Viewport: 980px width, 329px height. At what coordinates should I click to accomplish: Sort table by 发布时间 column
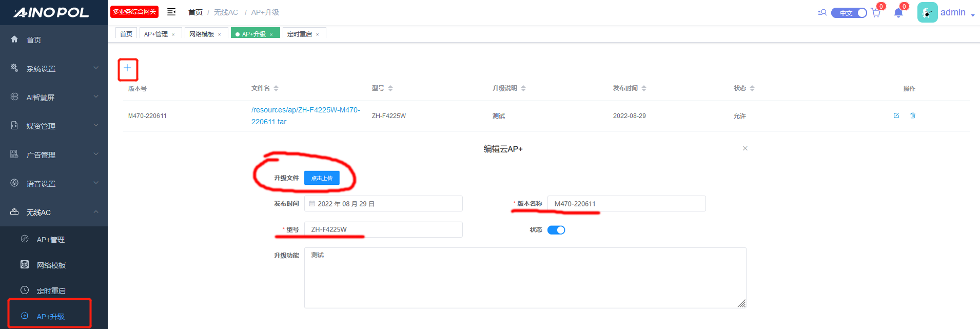click(643, 88)
